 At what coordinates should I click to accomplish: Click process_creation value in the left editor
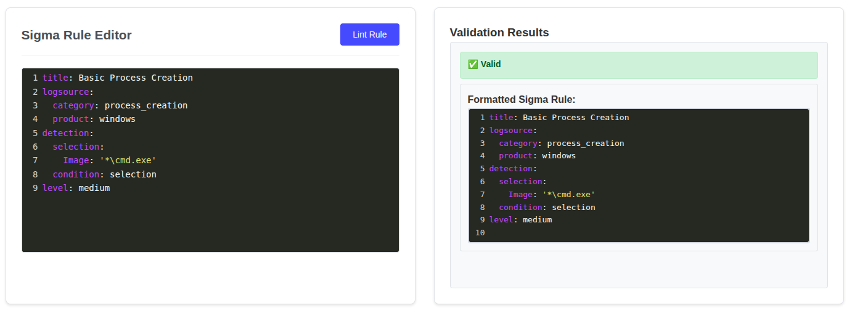146,105
